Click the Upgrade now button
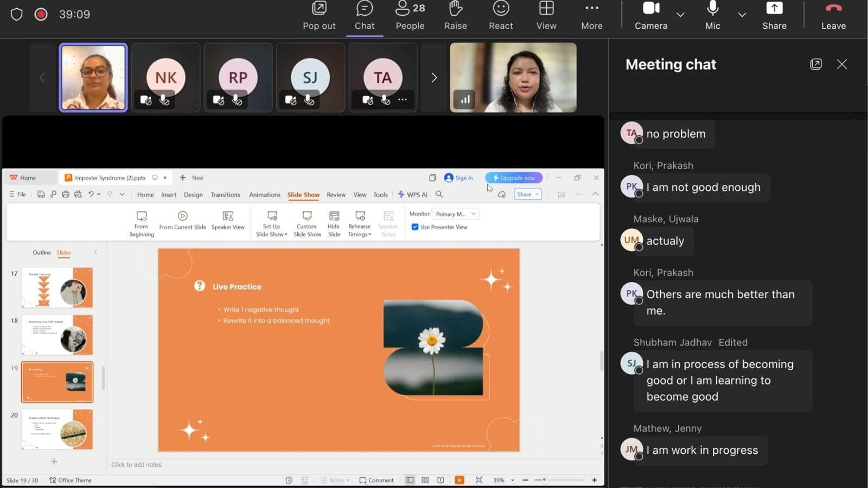The image size is (868, 488). coord(514,178)
